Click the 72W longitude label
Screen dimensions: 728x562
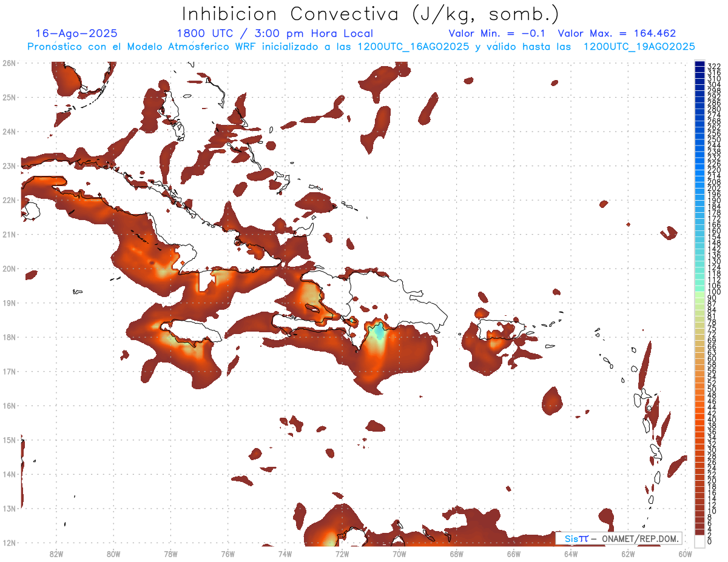click(x=342, y=554)
